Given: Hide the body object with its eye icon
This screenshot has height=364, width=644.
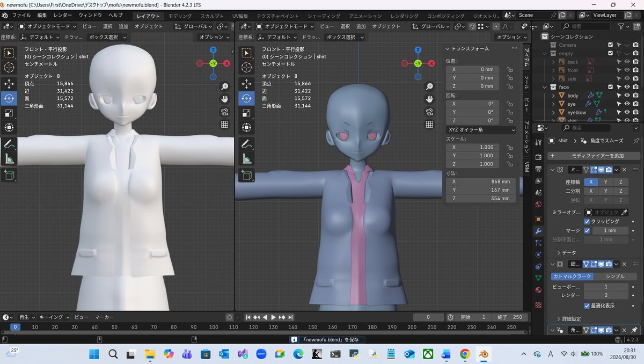Looking at the screenshot, I should [627, 96].
